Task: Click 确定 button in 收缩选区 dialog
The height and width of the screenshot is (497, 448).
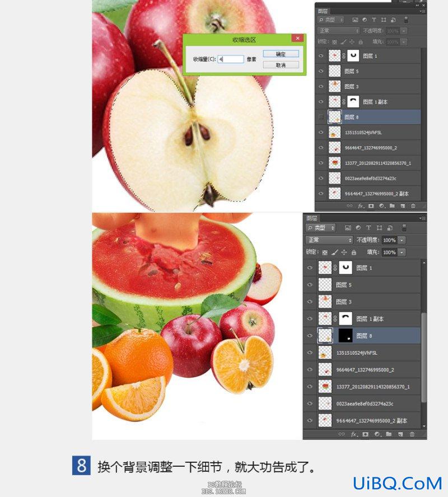Action: pyautogui.click(x=281, y=54)
